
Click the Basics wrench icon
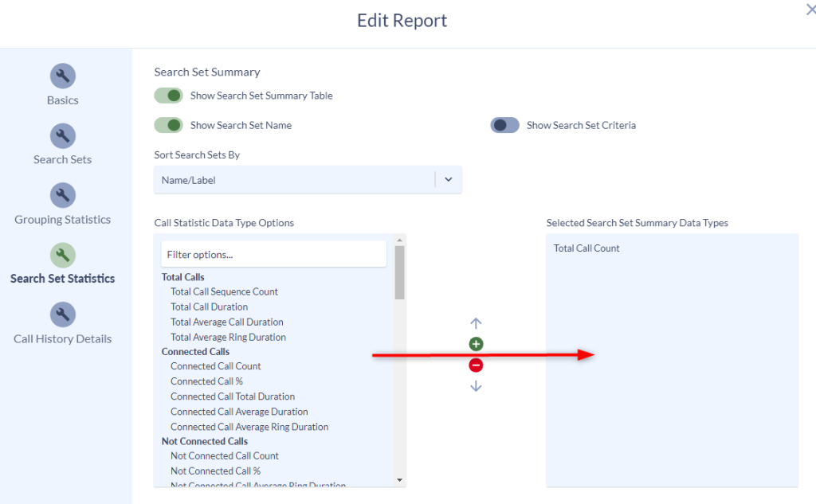tap(62, 76)
